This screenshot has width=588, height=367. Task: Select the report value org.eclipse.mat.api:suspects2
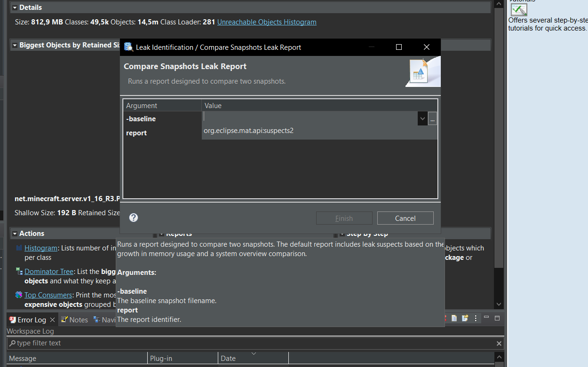[248, 131]
